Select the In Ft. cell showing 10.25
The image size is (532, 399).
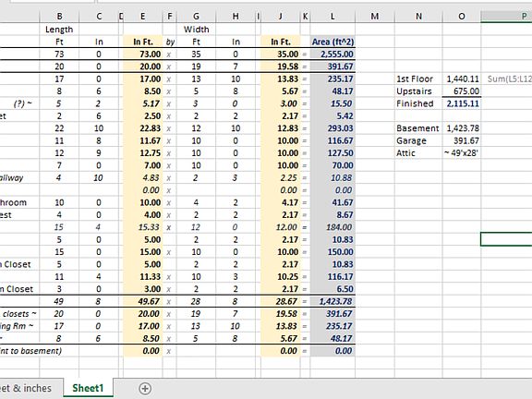280,277
